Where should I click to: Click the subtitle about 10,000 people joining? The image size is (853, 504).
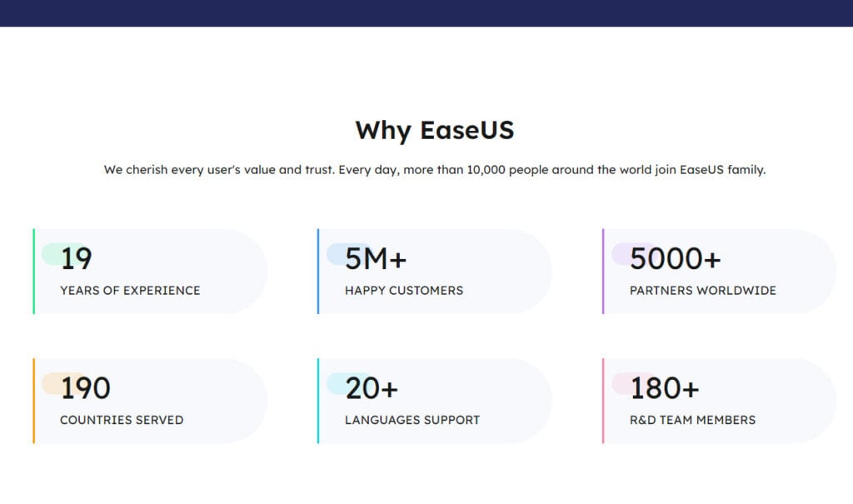tap(435, 170)
